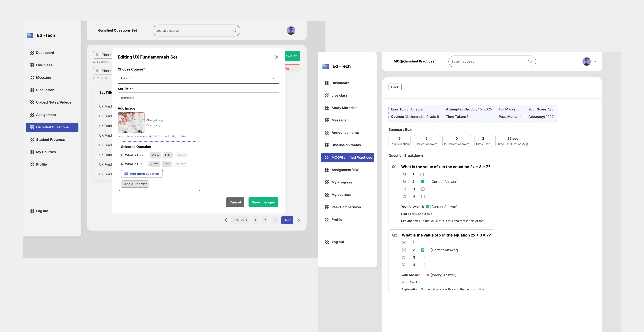Open Peer Comparision in the sidebar menu
644x332 pixels.
[x=346, y=207]
